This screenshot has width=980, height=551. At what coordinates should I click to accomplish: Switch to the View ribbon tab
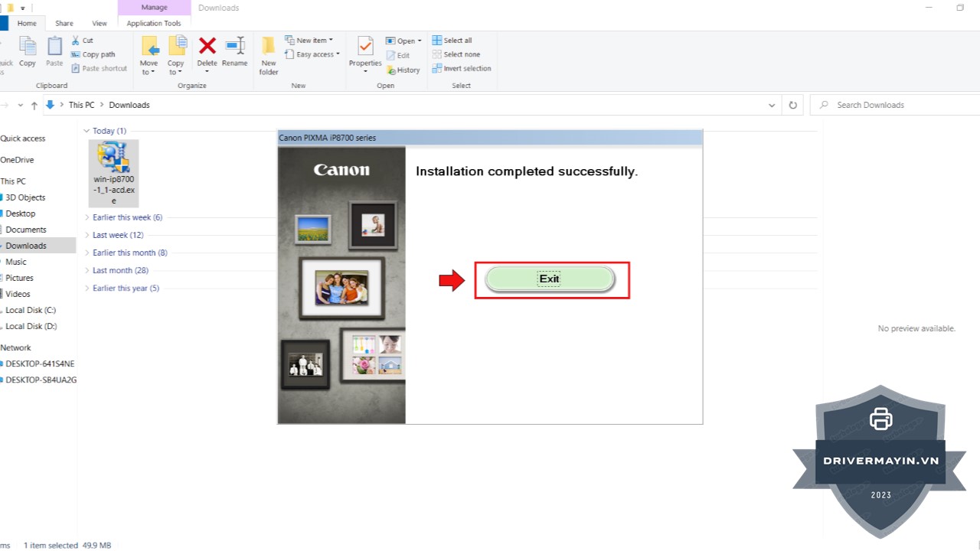(100, 24)
